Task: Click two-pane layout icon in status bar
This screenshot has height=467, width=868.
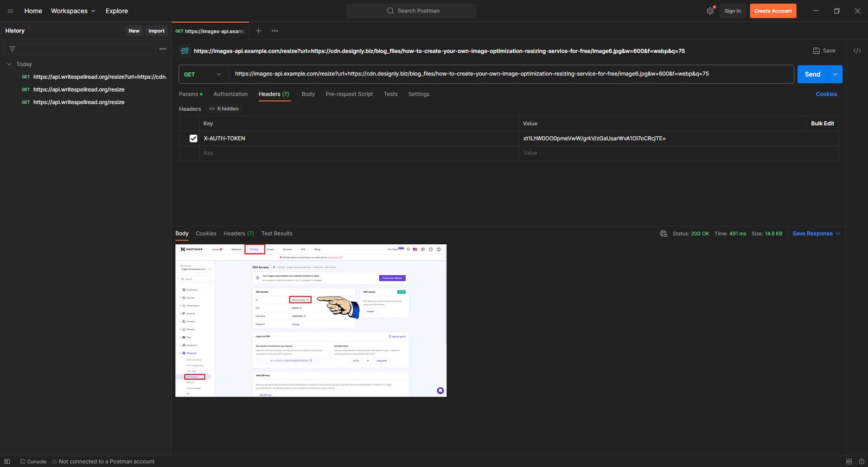Action: 849,462
